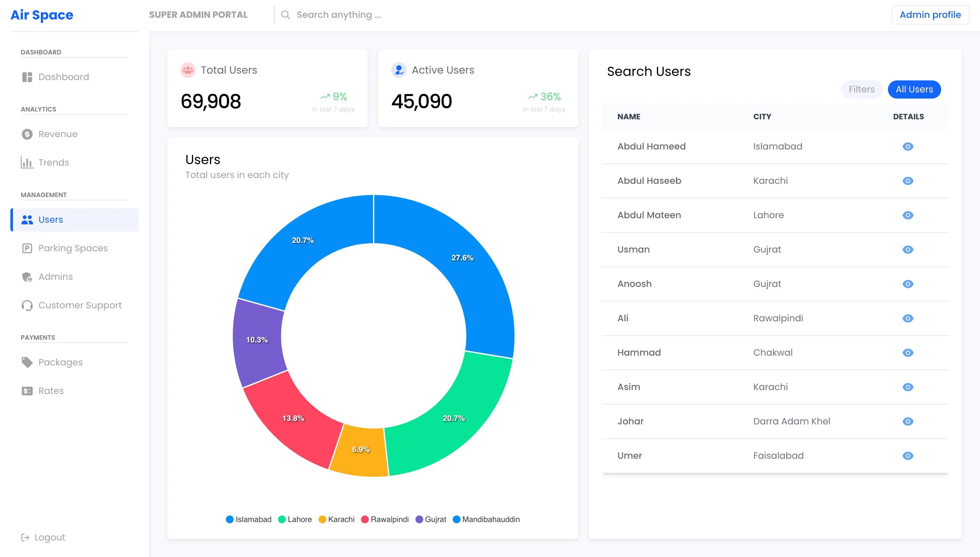Click the search magnifier icon

coord(286,15)
